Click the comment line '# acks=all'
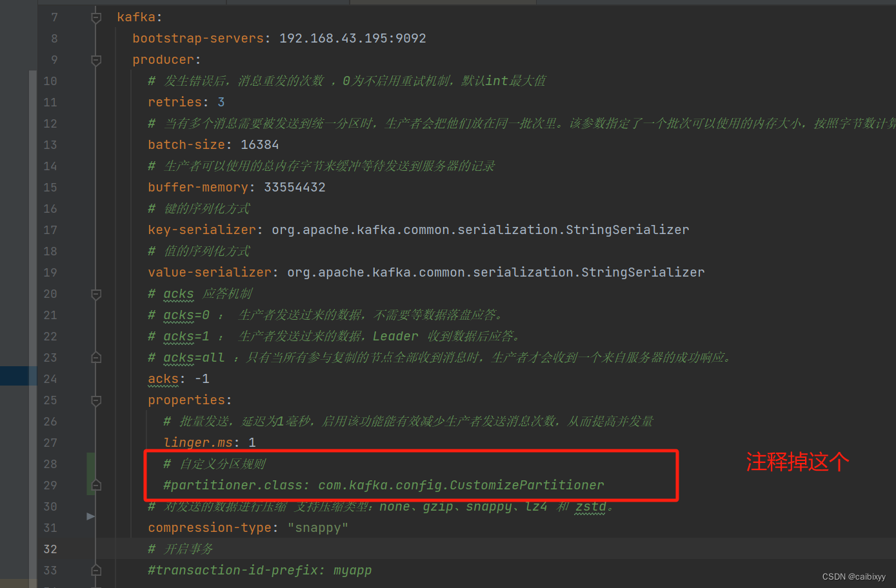 [440, 358]
